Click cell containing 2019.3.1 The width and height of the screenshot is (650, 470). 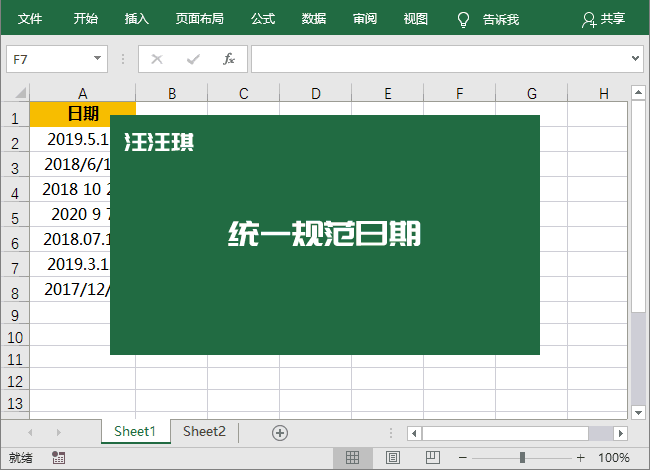70,264
